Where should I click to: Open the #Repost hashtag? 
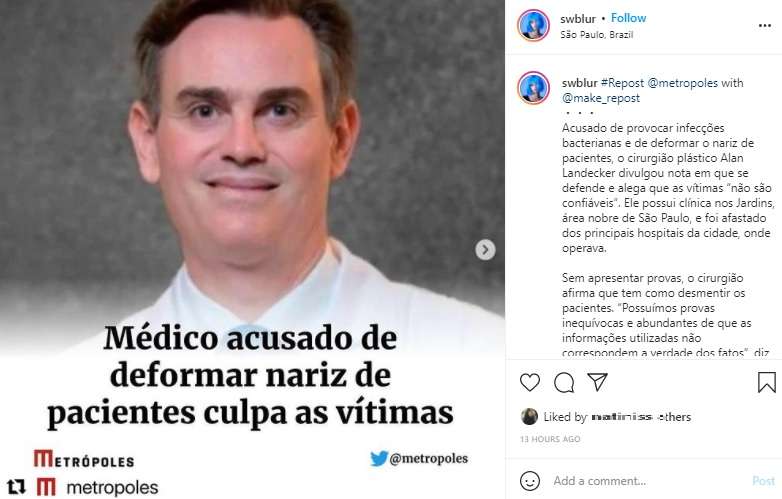coord(622,83)
